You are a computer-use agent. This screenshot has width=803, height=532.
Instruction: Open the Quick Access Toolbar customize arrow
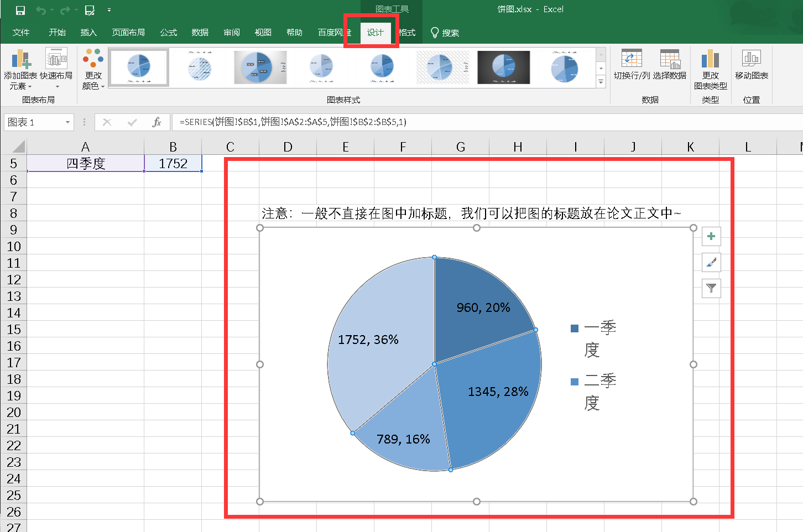[x=109, y=9]
